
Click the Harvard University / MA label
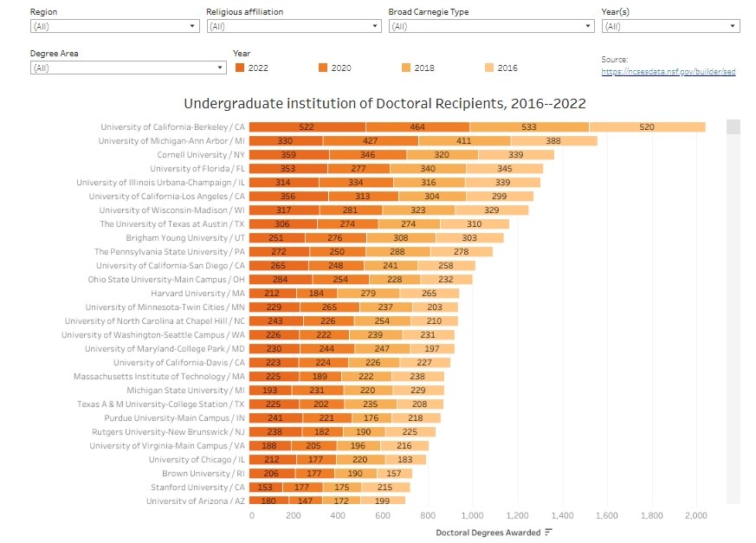click(197, 294)
